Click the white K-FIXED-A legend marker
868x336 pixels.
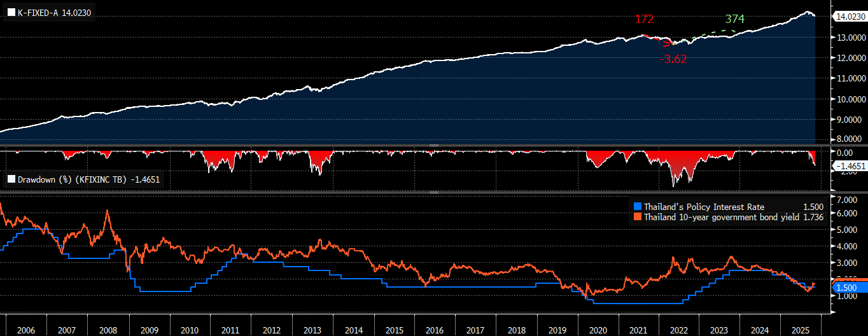11,13
